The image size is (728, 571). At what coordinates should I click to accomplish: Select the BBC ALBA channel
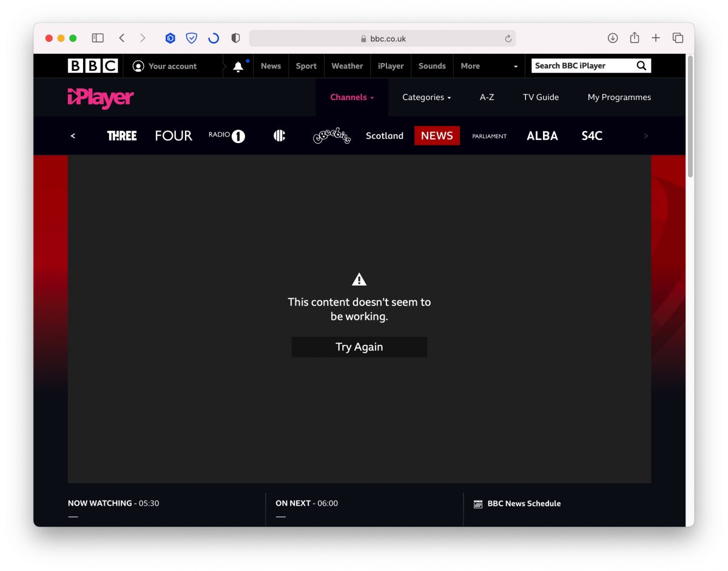542,136
